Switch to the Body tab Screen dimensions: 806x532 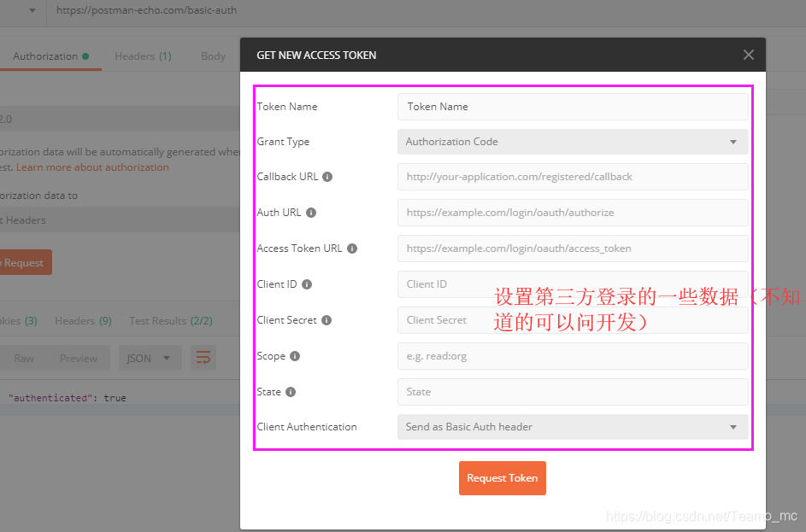coord(214,56)
